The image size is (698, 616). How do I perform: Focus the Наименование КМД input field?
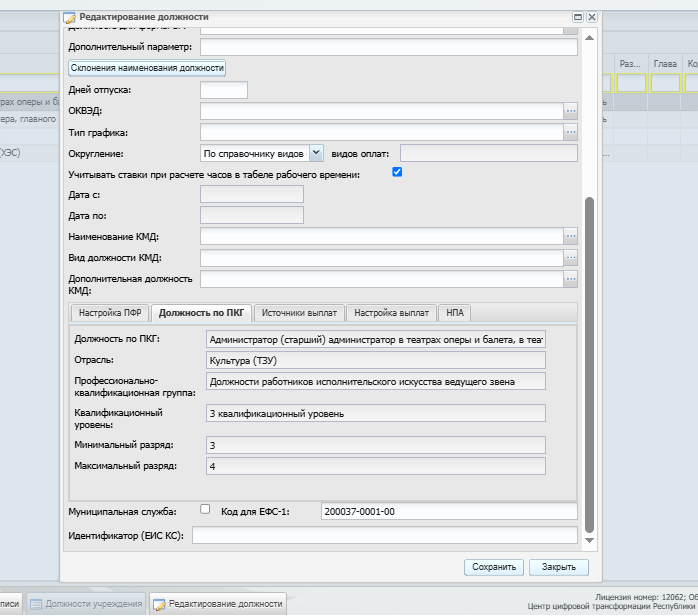382,236
